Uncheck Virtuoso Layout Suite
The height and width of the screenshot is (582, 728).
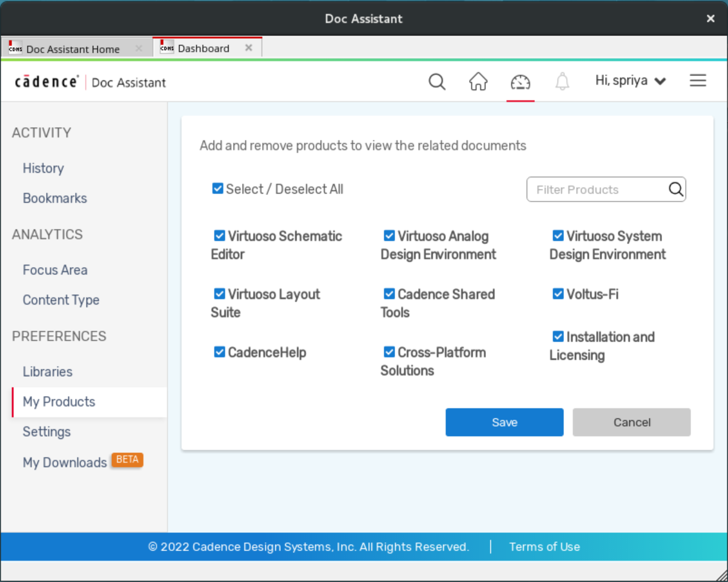pyautogui.click(x=219, y=293)
